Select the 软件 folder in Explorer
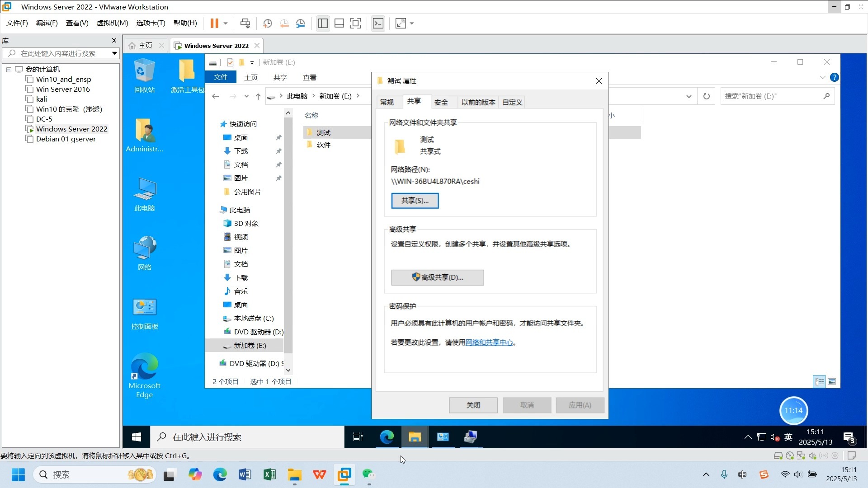This screenshot has height=488, width=868. 324,145
